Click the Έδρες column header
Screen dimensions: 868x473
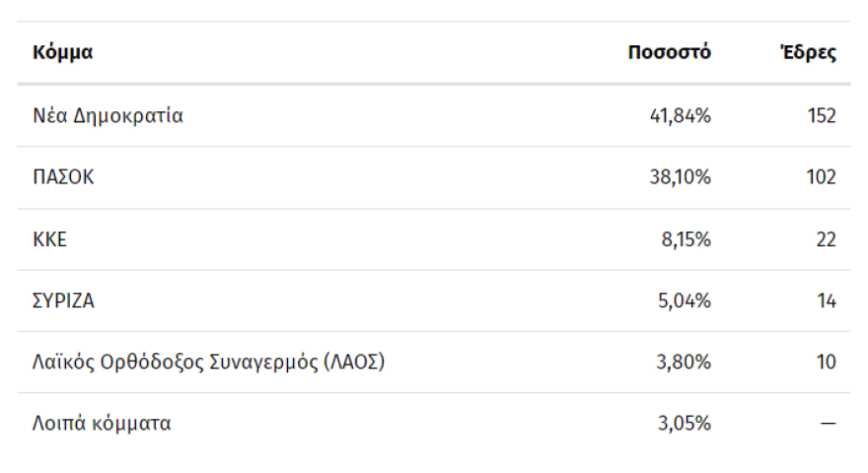pyautogui.click(x=808, y=53)
